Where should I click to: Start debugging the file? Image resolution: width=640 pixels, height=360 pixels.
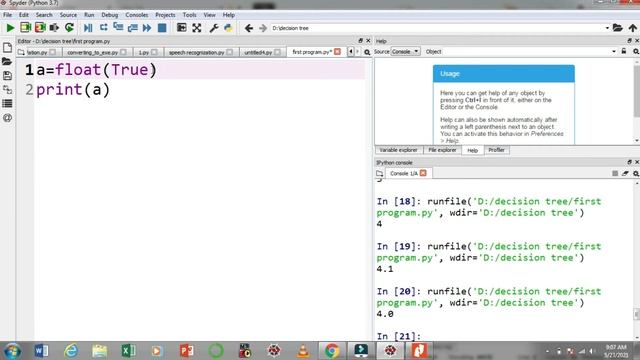[88, 28]
